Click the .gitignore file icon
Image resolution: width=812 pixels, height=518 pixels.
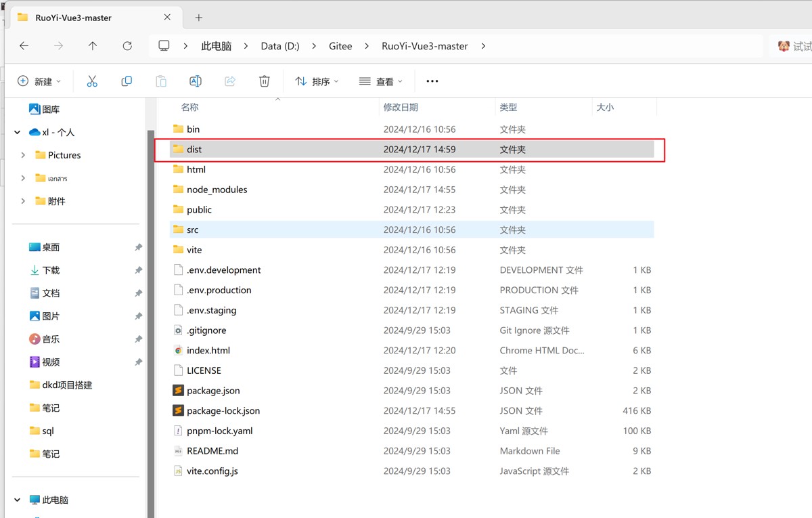tap(178, 330)
